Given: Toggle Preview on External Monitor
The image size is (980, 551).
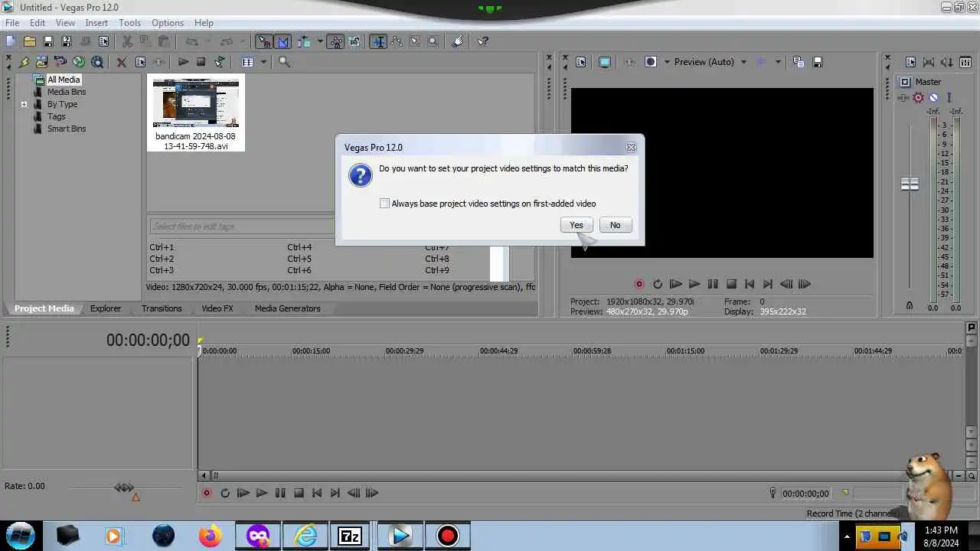Looking at the screenshot, I should click(x=605, y=62).
